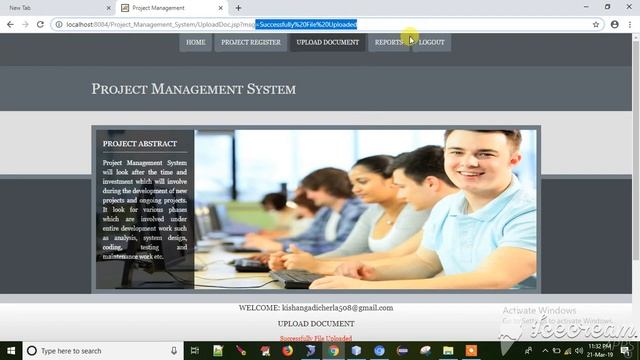Click the taskbar search box
This screenshot has height=360, width=640.
click(103, 351)
